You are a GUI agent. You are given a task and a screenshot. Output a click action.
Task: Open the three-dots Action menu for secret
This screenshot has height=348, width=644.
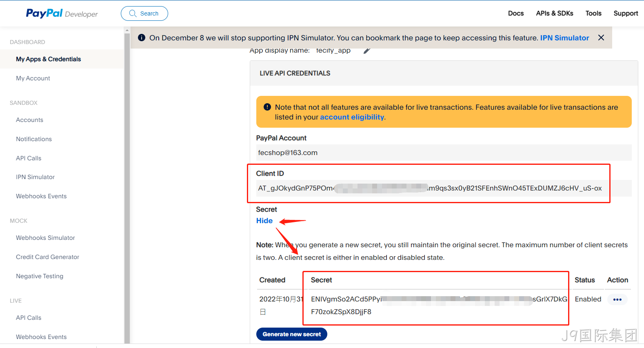tap(617, 299)
